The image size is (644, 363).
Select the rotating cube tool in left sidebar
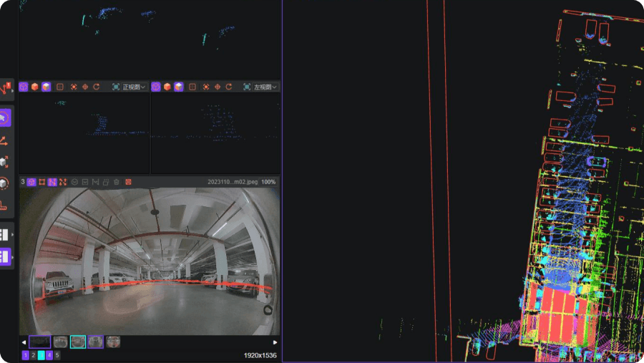click(x=4, y=183)
